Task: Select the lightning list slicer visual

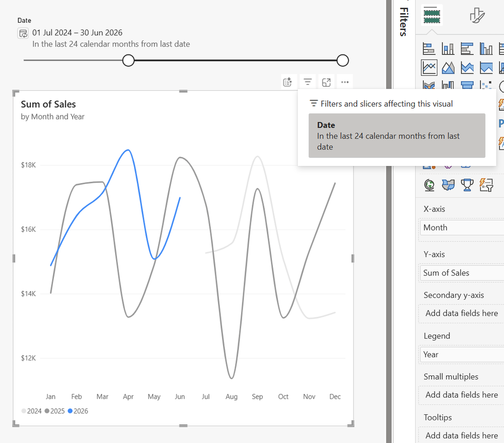Action: 486,185
